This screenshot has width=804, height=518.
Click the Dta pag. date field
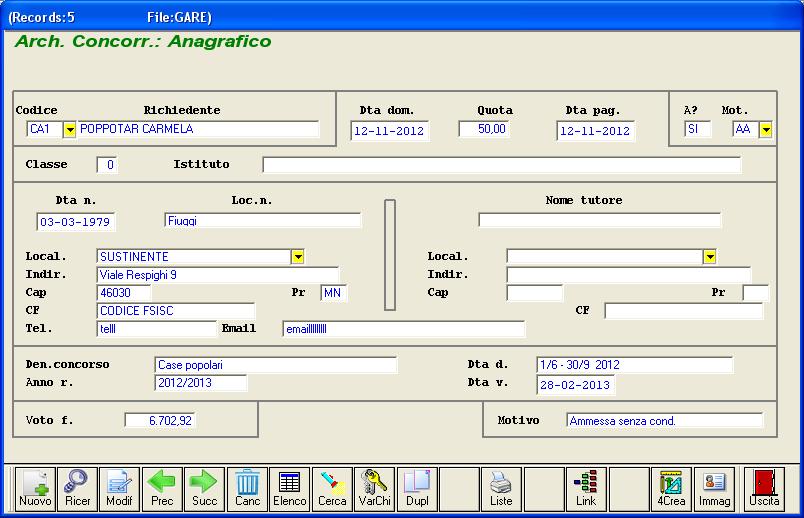[x=595, y=131]
